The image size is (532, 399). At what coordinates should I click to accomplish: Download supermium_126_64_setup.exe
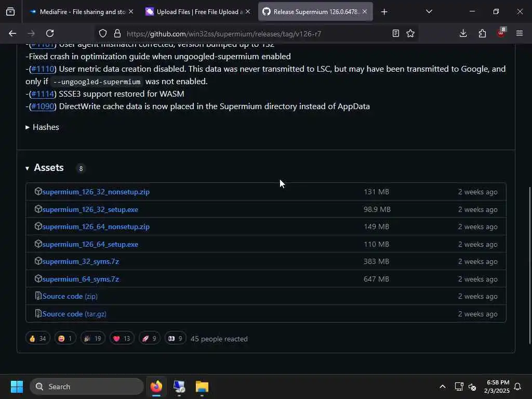pos(90,244)
